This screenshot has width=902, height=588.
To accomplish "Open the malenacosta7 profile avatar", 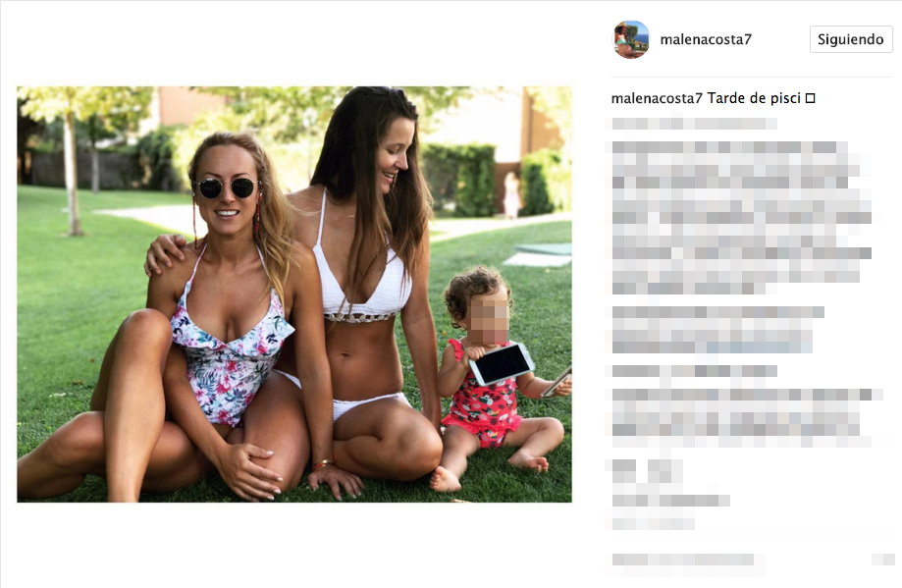I will coord(631,39).
